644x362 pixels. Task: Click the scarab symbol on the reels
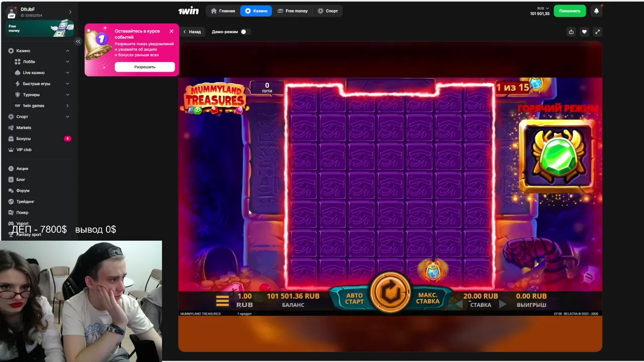pyautogui.click(x=433, y=271)
